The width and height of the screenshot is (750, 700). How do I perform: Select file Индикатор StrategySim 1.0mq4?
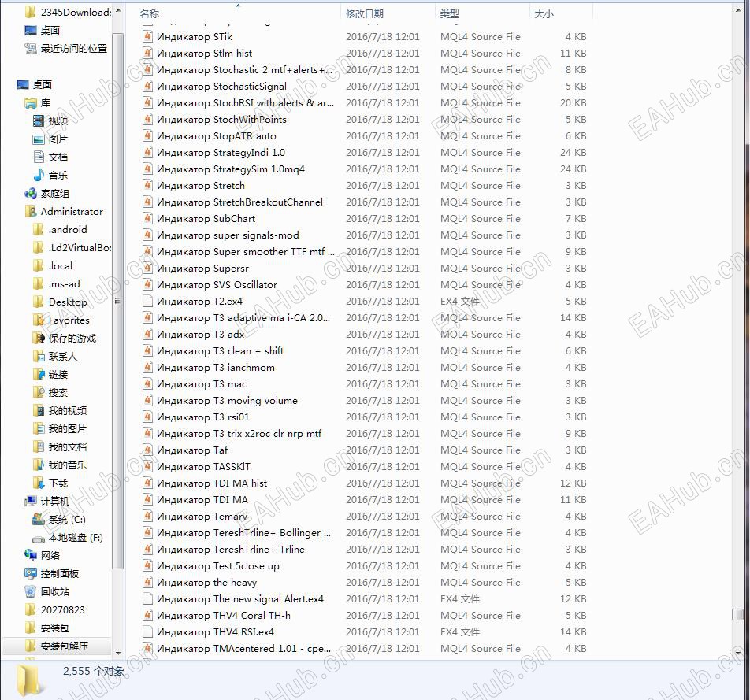tap(231, 169)
